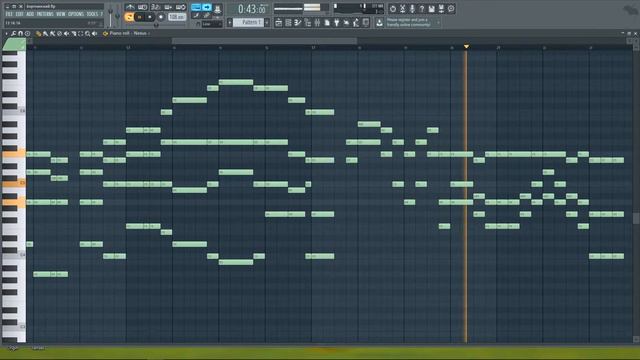
Task: Click the stop transport button
Action: tap(150, 17)
